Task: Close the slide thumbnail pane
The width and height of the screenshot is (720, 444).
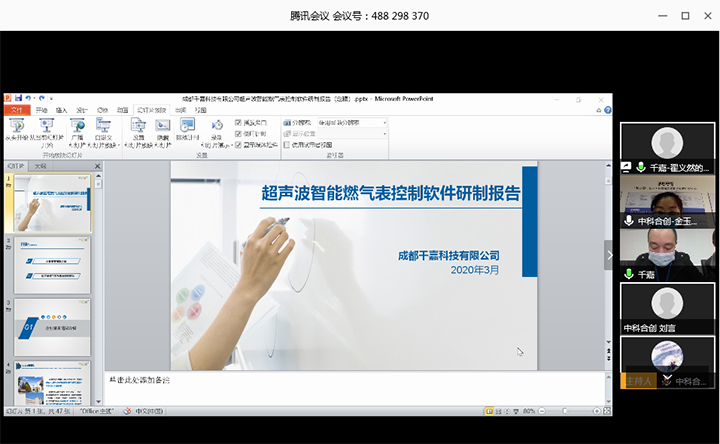Action: pyautogui.click(x=97, y=166)
